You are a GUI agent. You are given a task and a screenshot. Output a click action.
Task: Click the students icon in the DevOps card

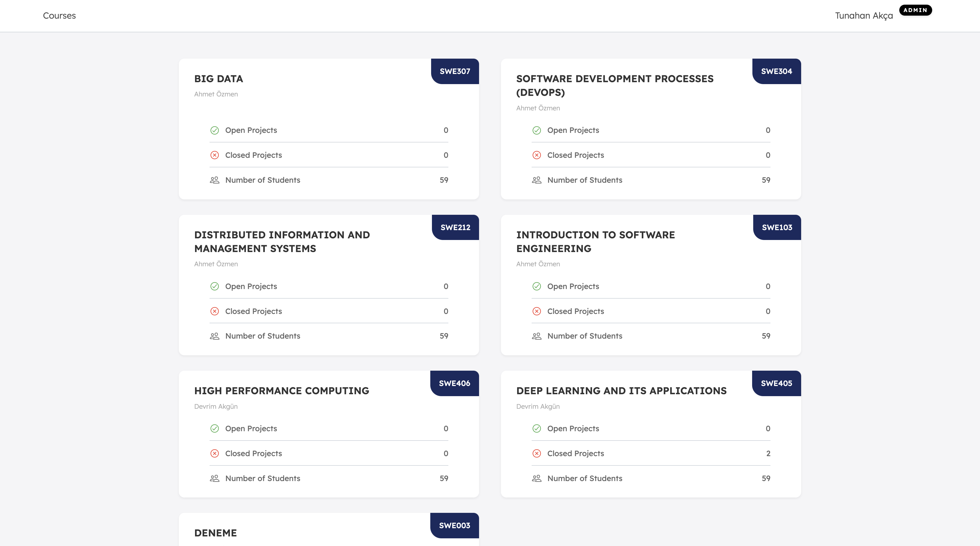537,180
